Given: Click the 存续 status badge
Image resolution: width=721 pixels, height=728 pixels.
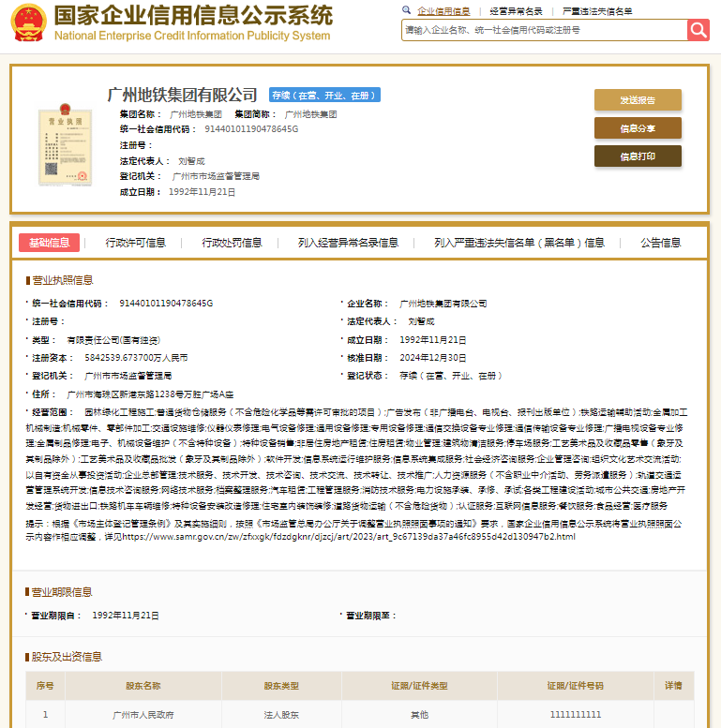Looking at the screenshot, I should pos(324,95).
